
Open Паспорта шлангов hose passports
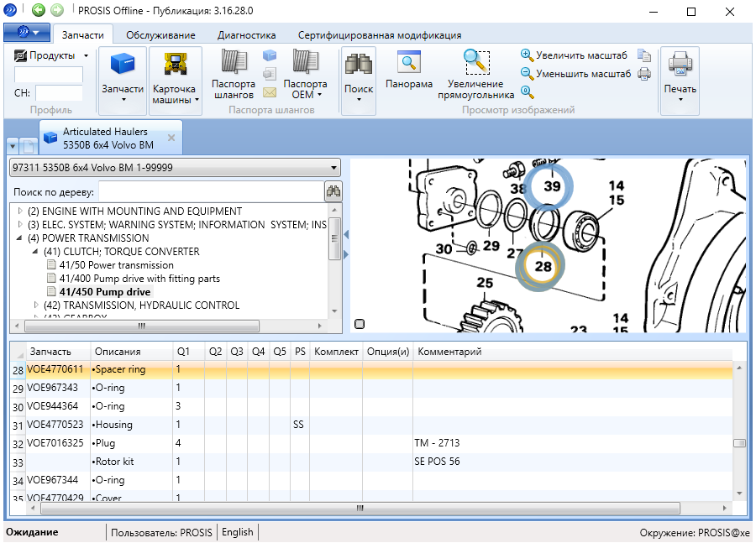click(x=234, y=76)
